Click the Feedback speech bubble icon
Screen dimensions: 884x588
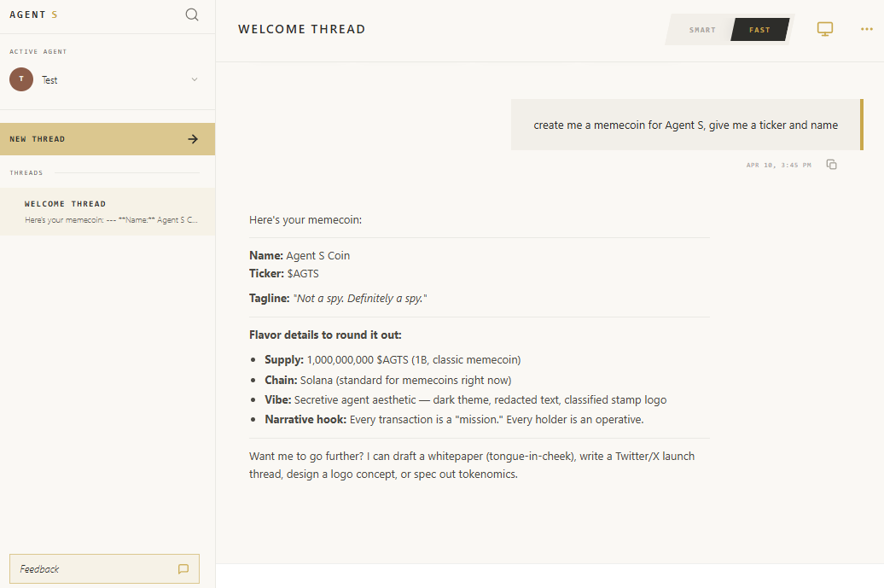click(183, 569)
